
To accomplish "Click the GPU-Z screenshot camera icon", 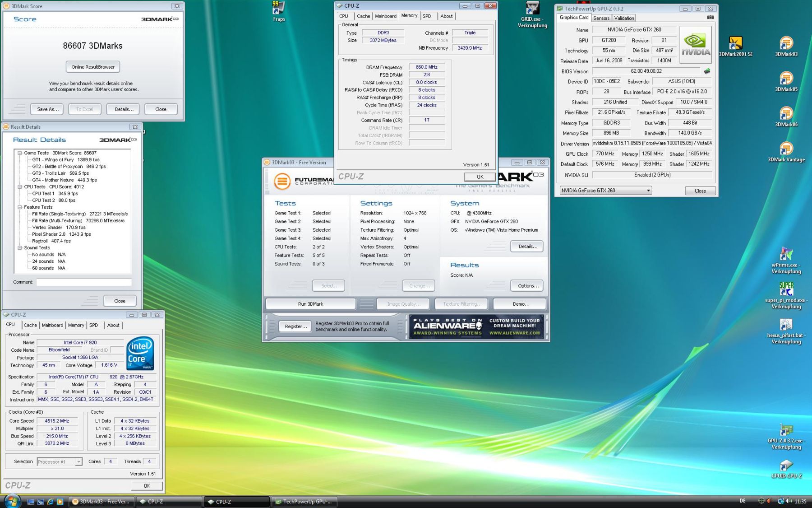I will (x=710, y=17).
